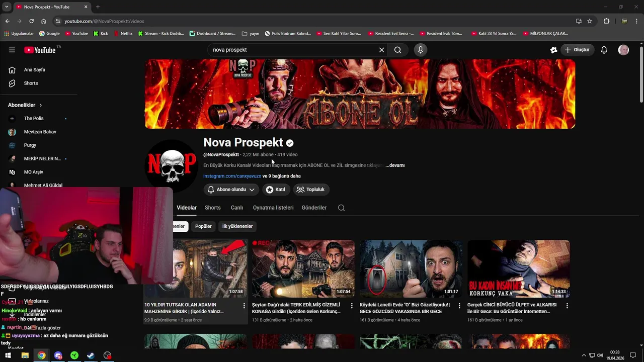Viewport: 644px width, 362px height.
Task: Open the Windows Start menu
Action: pos(8,355)
